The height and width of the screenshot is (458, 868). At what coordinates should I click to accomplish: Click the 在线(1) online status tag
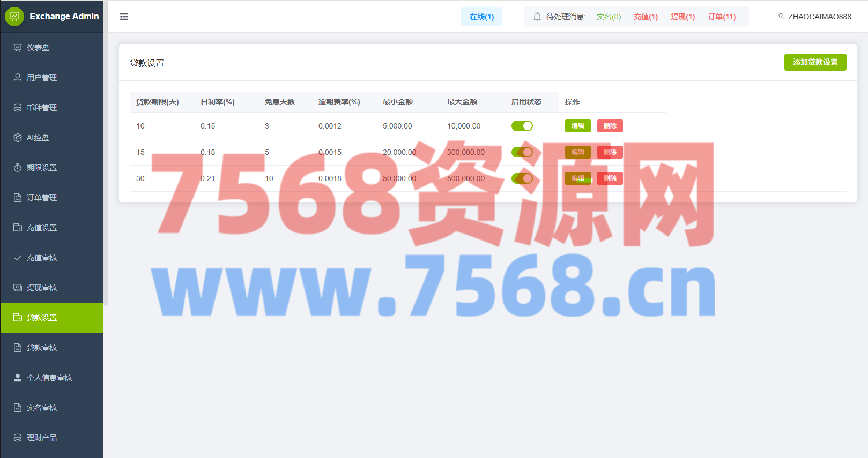coord(481,17)
